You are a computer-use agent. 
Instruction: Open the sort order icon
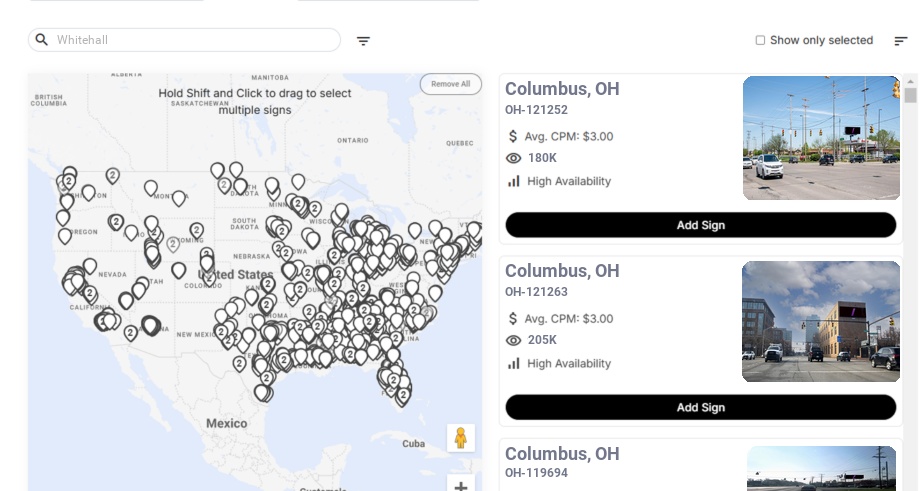click(900, 41)
